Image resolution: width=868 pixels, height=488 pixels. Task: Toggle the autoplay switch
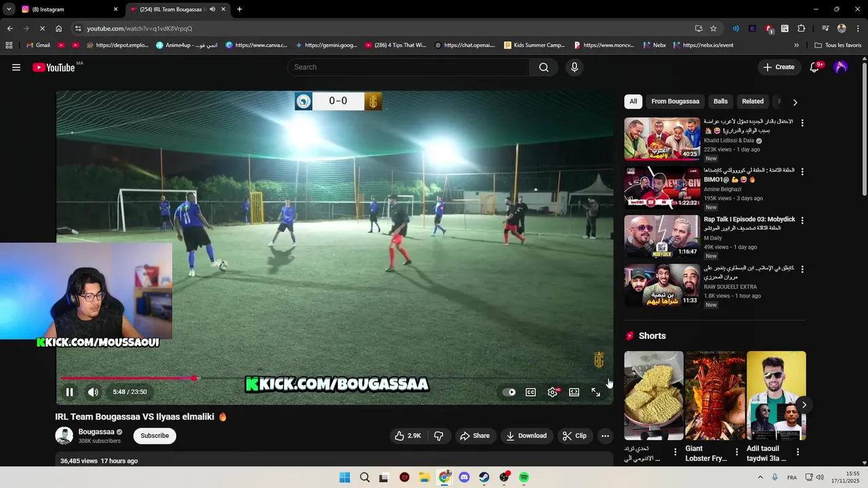(x=509, y=392)
